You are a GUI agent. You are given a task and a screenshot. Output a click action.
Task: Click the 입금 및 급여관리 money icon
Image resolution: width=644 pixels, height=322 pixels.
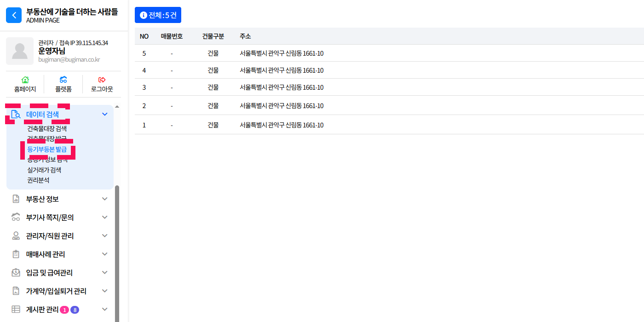pyautogui.click(x=16, y=272)
